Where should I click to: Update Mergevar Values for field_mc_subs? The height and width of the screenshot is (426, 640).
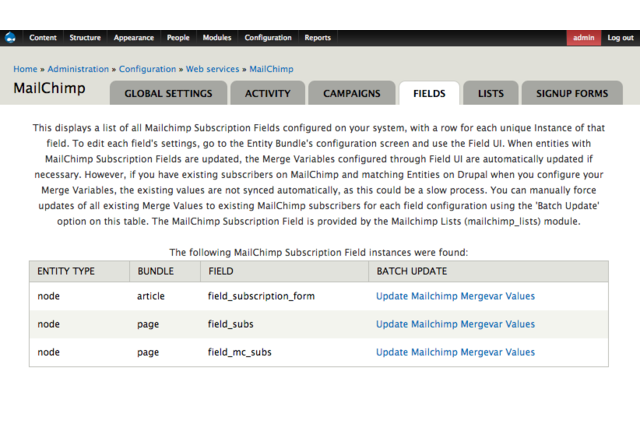click(x=456, y=352)
